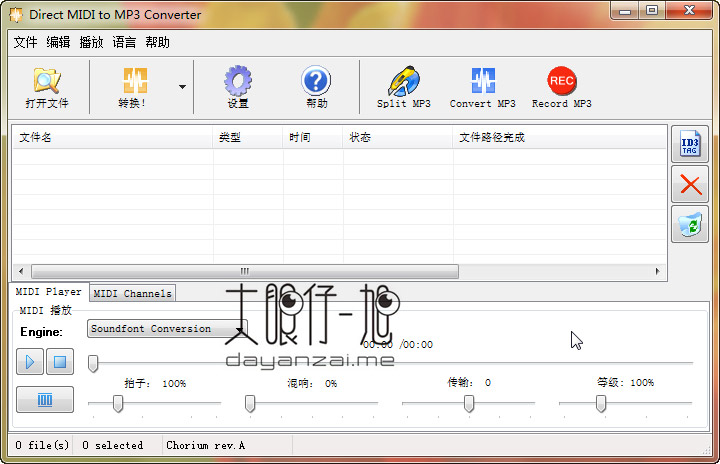Remove selected file with the red X button
Image resolution: width=720 pixels, height=464 pixels.
[x=690, y=185]
